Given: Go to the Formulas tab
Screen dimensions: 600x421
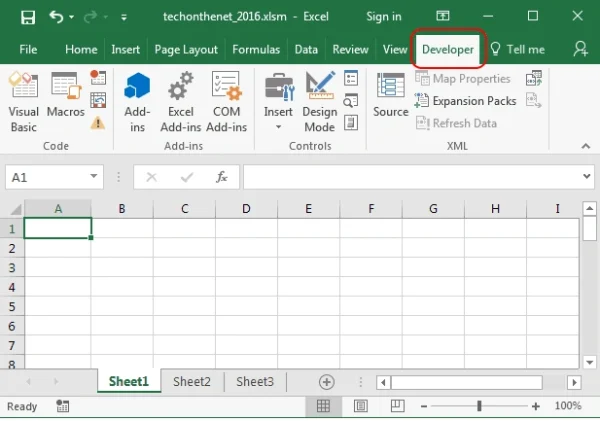Looking at the screenshot, I should pyautogui.click(x=256, y=49).
